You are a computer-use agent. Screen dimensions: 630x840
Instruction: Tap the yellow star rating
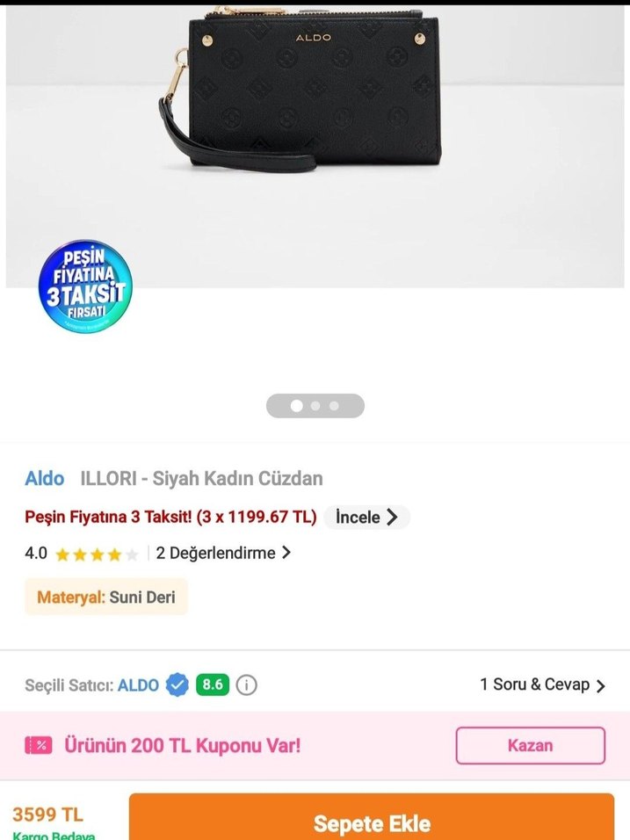coord(97,554)
